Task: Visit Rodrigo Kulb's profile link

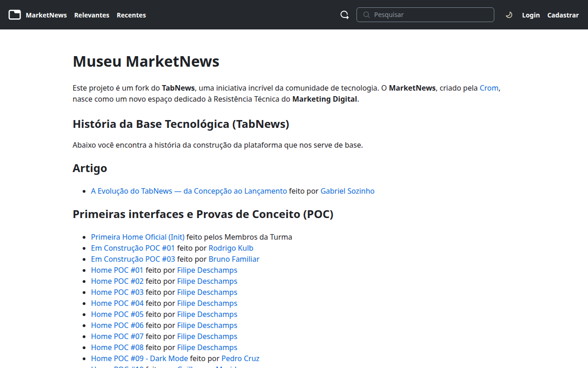Action: [x=231, y=248]
